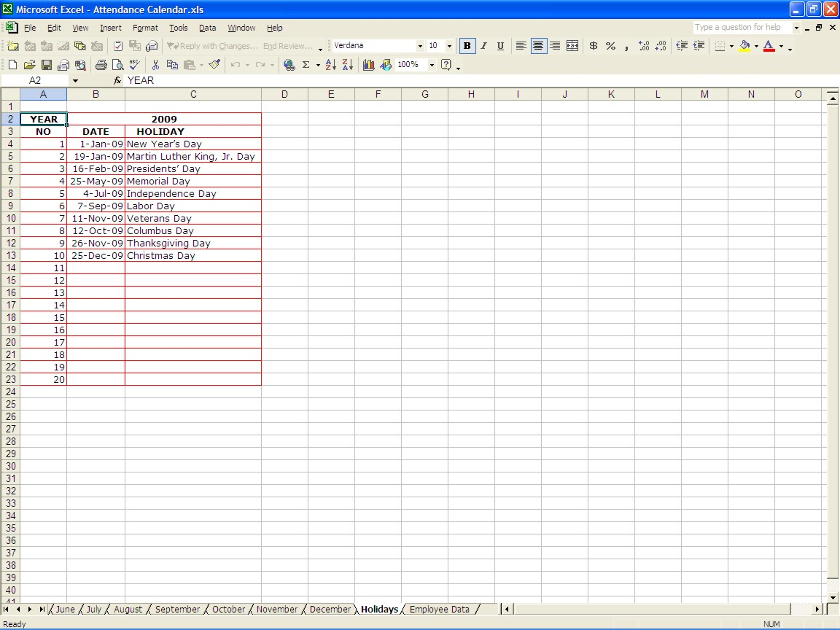Click the Save icon in toolbar
840x630 pixels.
46,65
